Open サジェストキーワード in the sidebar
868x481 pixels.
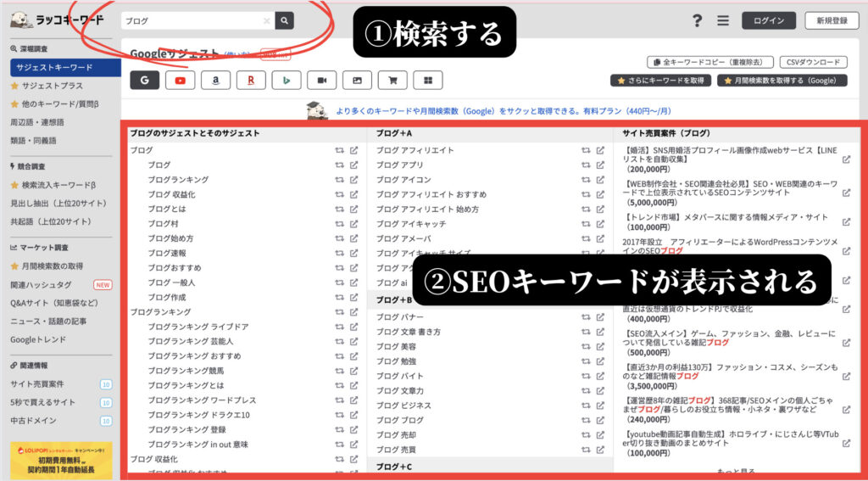click(x=65, y=68)
